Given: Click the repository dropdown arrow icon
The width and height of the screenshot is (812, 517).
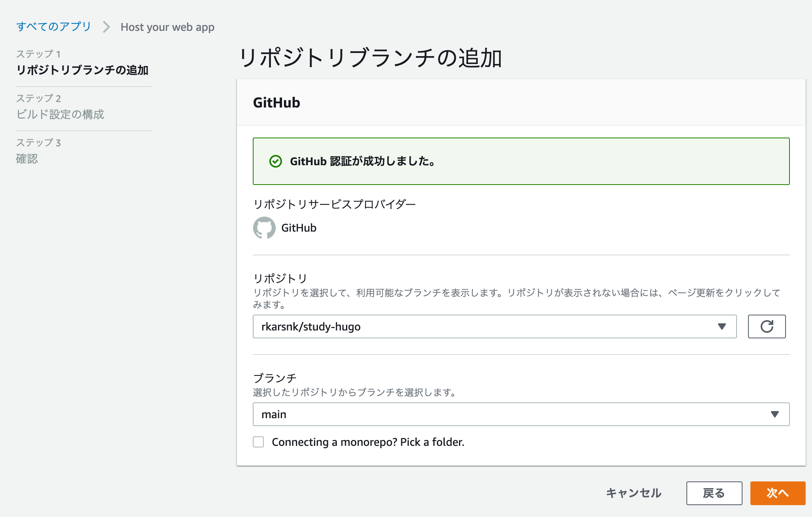Looking at the screenshot, I should click(722, 326).
